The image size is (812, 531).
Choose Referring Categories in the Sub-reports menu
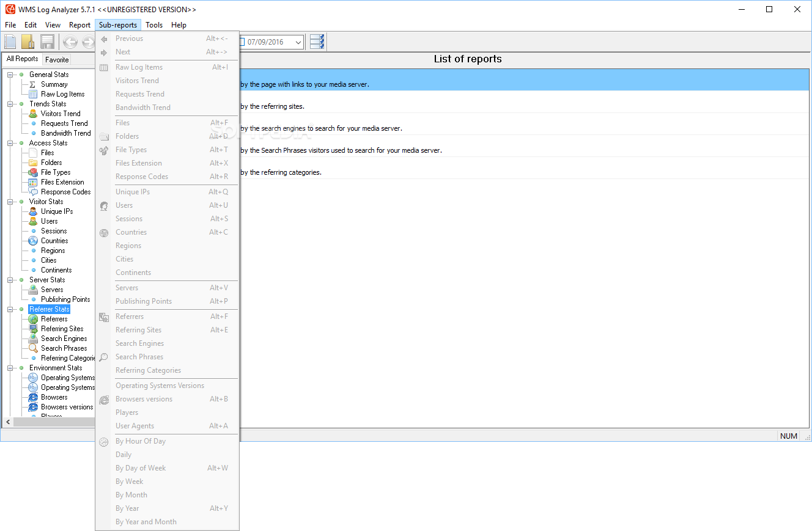coord(167,370)
